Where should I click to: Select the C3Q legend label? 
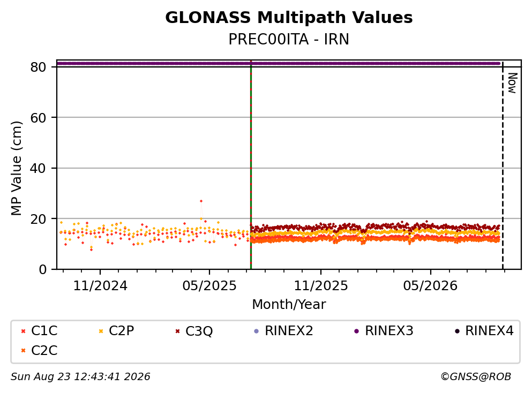pos(199,331)
